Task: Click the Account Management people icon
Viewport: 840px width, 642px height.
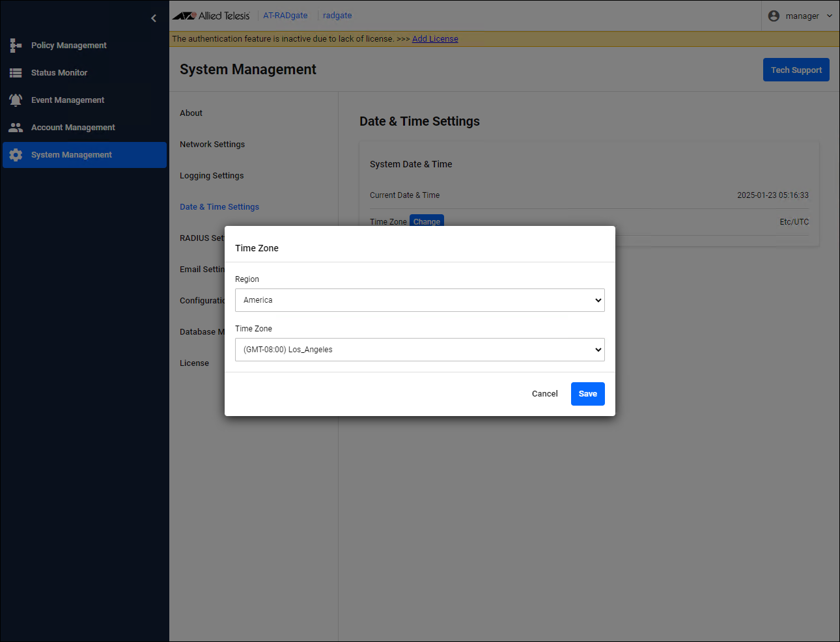Action: coord(16,128)
